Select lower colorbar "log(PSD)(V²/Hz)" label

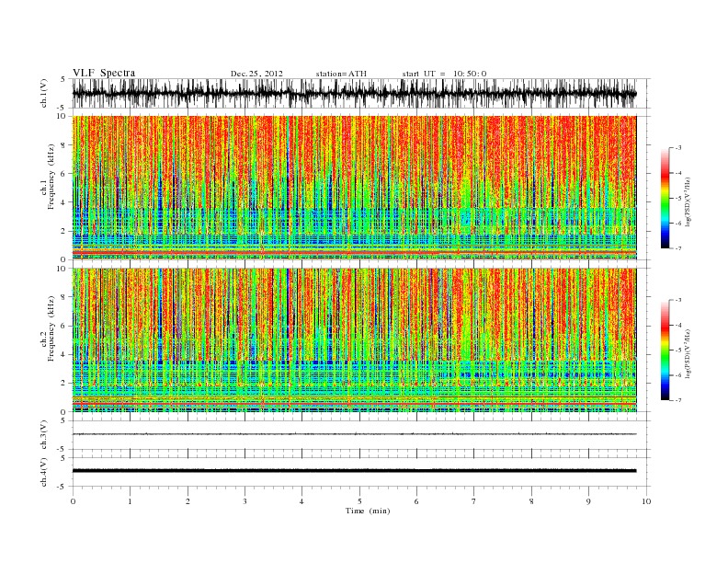[x=688, y=354]
